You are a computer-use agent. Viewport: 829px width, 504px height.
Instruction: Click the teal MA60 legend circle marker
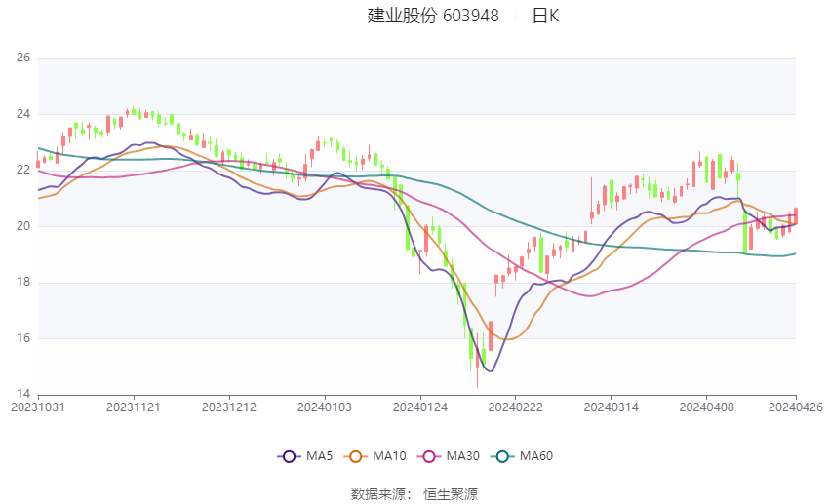tap(503, 455)
